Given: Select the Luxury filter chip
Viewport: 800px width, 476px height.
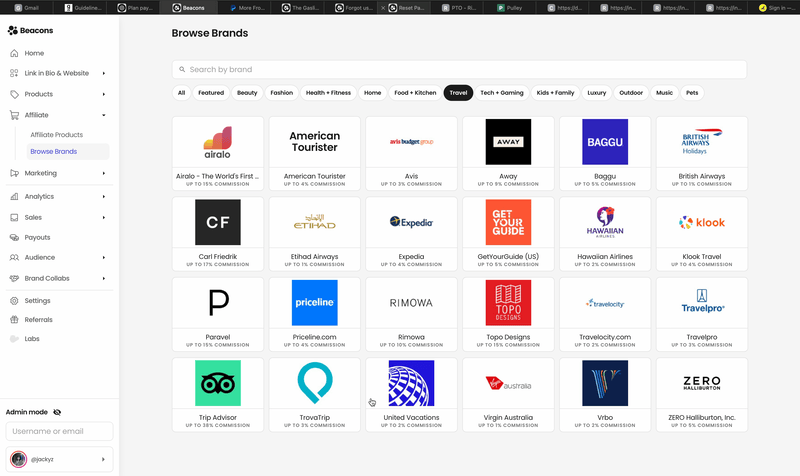Looking at the screenshot, I should (596, 93).
